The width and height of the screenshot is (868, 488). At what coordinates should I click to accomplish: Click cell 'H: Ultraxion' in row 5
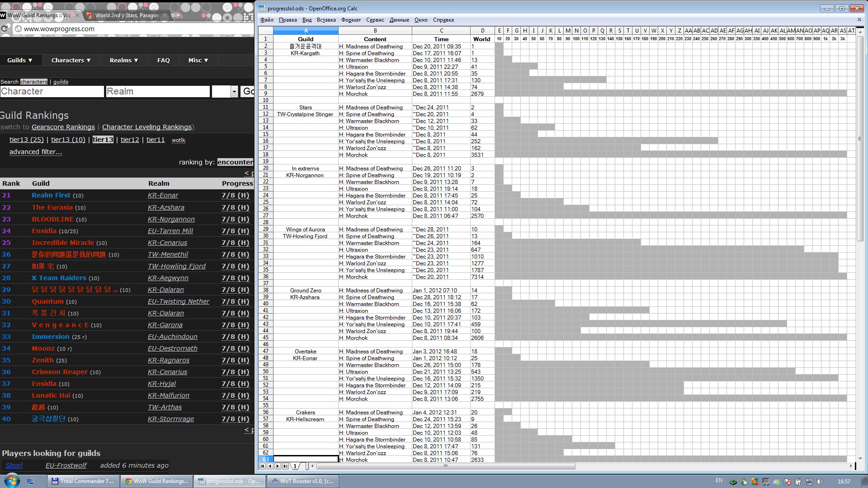[374, 67]
